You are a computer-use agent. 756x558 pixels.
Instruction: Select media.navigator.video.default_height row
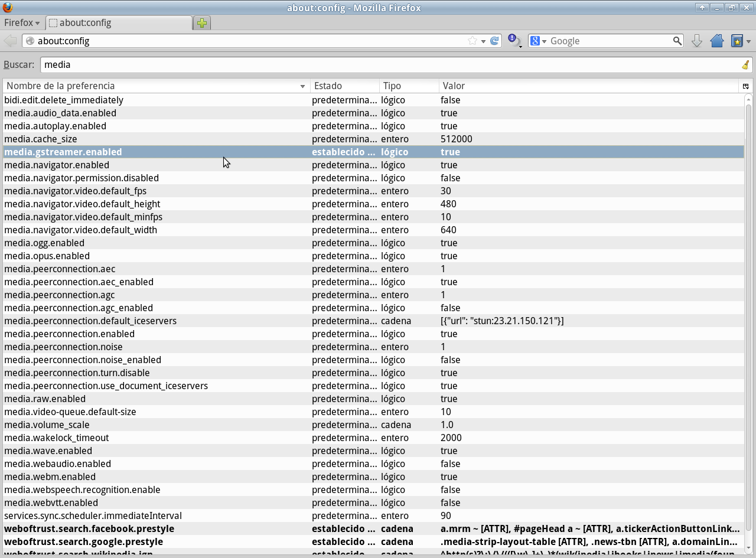coord(373,204)
